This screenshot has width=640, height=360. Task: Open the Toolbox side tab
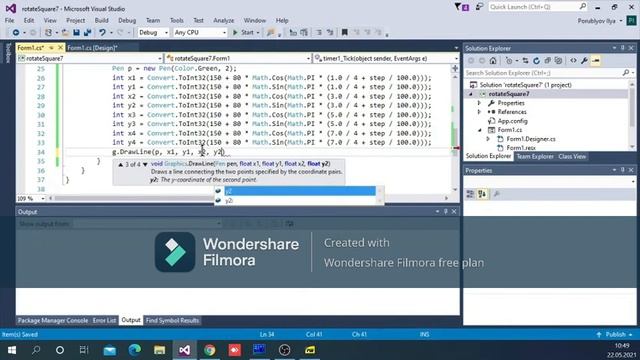pos(7,53)
